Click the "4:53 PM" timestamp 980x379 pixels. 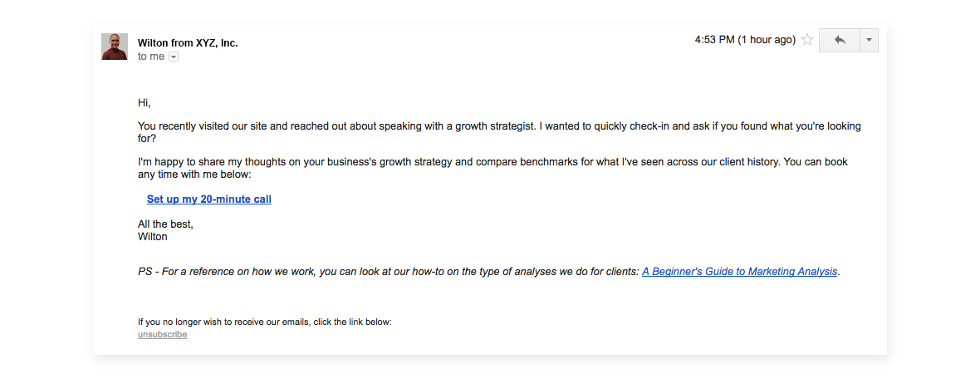click(714, 40)
